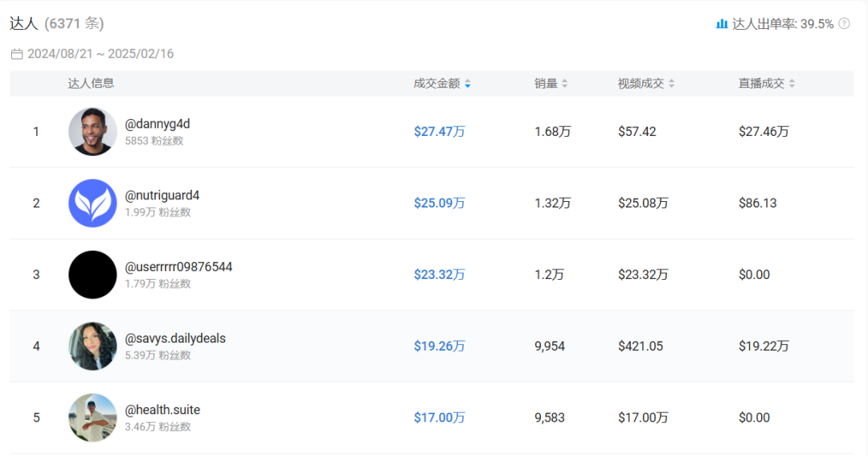Click the 5.39万 粉丝数 follower count

(158, 355)
